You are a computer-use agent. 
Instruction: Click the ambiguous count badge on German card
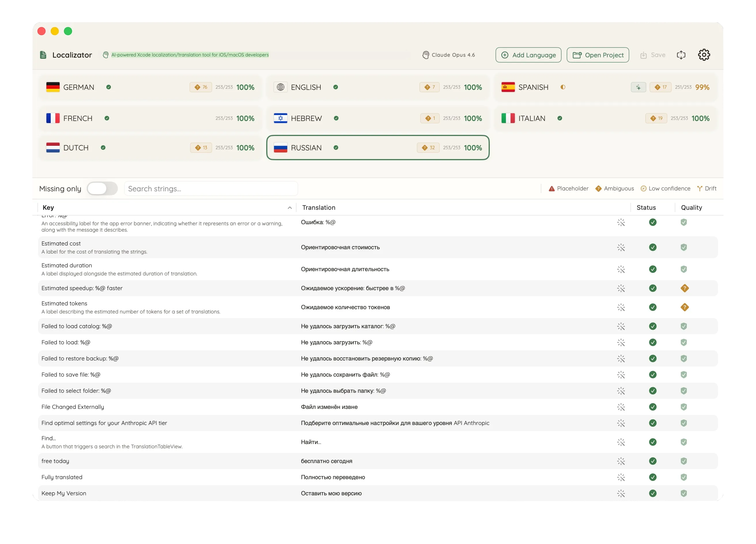tap(200, 87)
